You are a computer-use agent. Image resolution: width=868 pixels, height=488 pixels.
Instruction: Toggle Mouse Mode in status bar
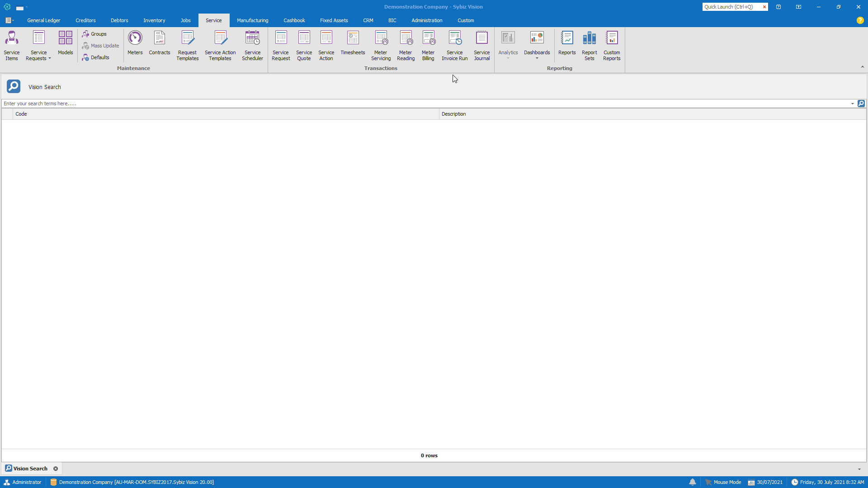tap(723, 482)
